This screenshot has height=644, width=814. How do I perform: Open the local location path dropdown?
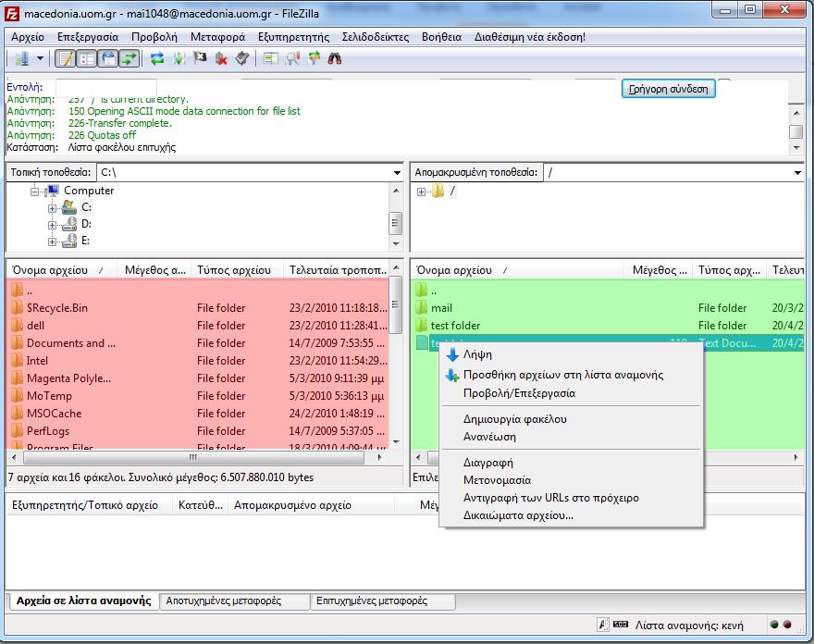397,172
